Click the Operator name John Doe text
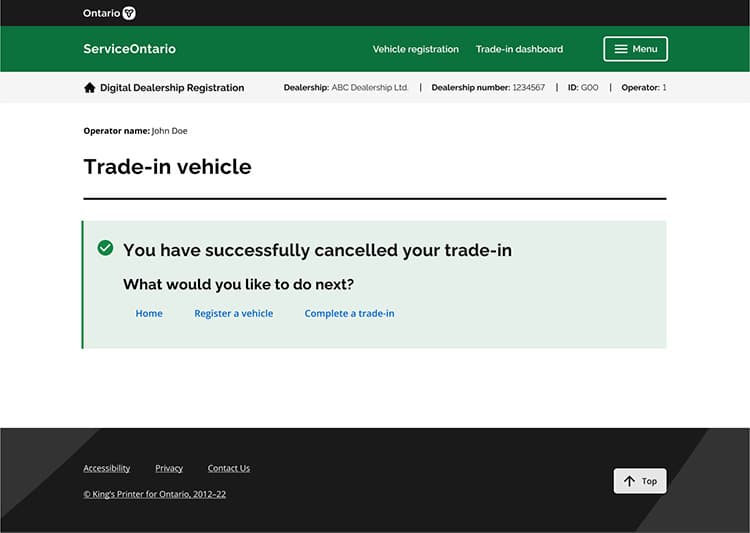The width and height of the screenshot is (750, 533). point(135,131)
